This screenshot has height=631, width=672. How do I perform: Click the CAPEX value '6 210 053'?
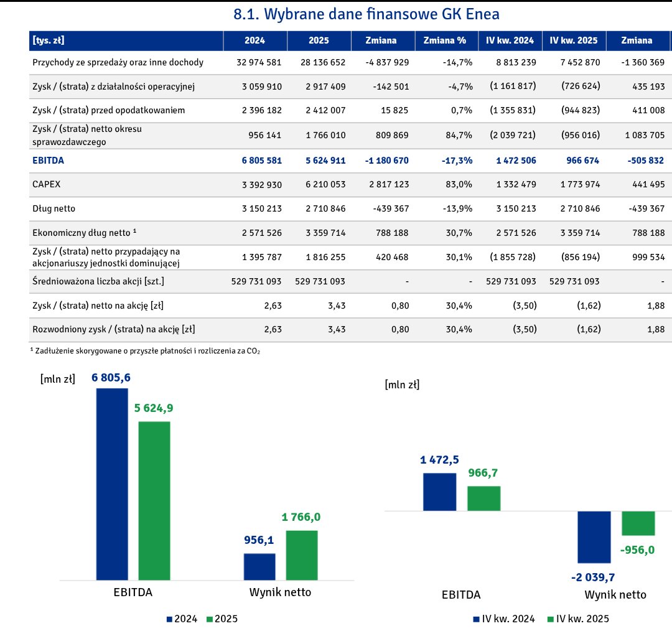[325, 185]
